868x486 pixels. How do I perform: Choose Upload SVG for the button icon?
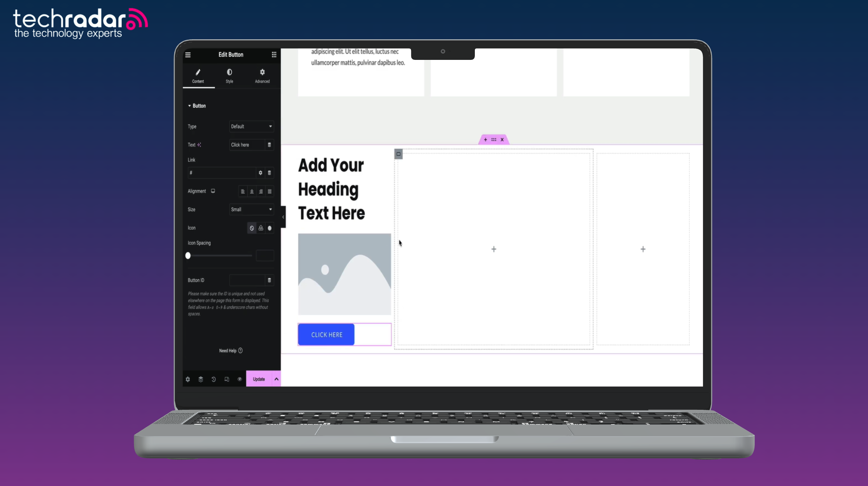[x=261, y=228]
